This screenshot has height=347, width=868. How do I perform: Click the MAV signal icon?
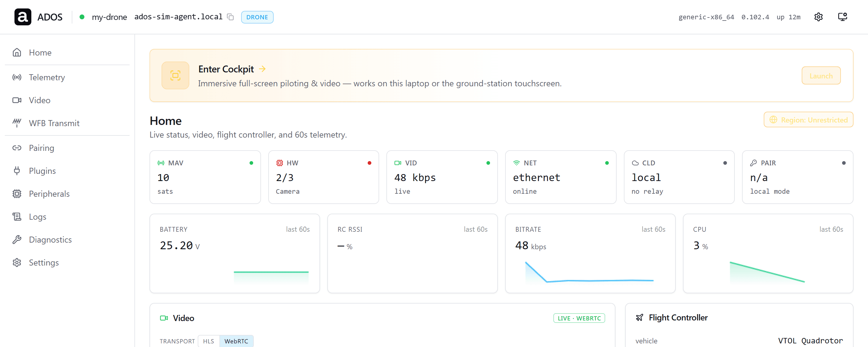pyautogui.click(x=161, y=163)
